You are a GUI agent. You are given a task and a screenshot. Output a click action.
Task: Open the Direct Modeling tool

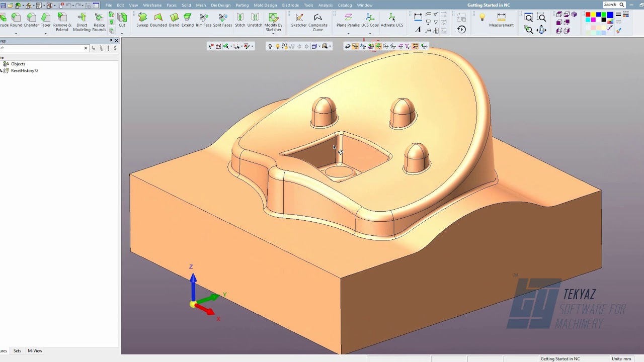pos(82,23)
